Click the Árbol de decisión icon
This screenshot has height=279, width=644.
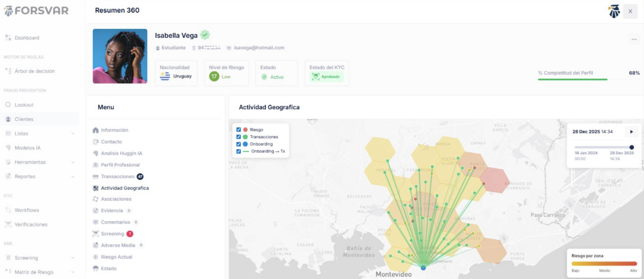8,71
